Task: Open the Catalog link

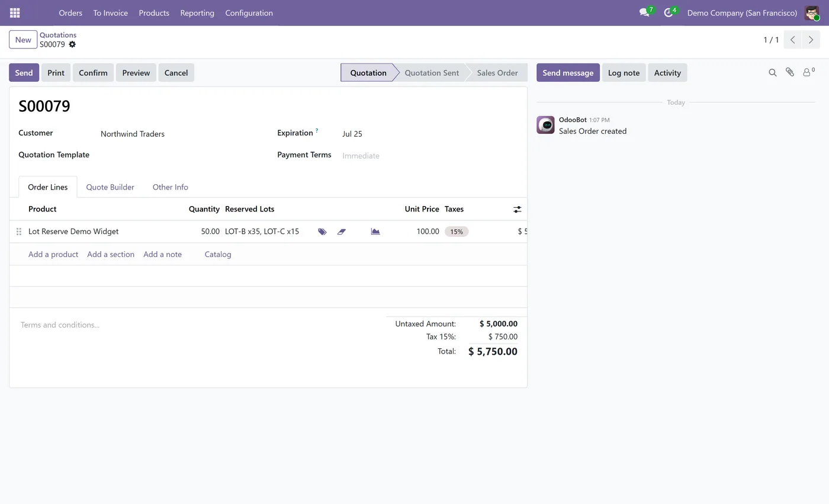Action: (x=218, y=254)
